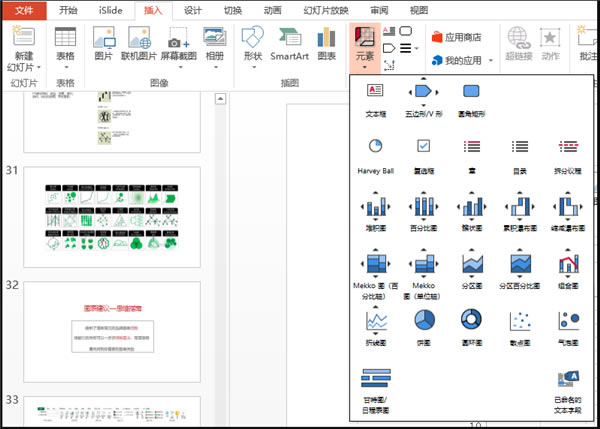Image resolution: width=600 pixels, height=429 pixels.
Task: Open the 文件 File tab
Action: coord(24,10)
